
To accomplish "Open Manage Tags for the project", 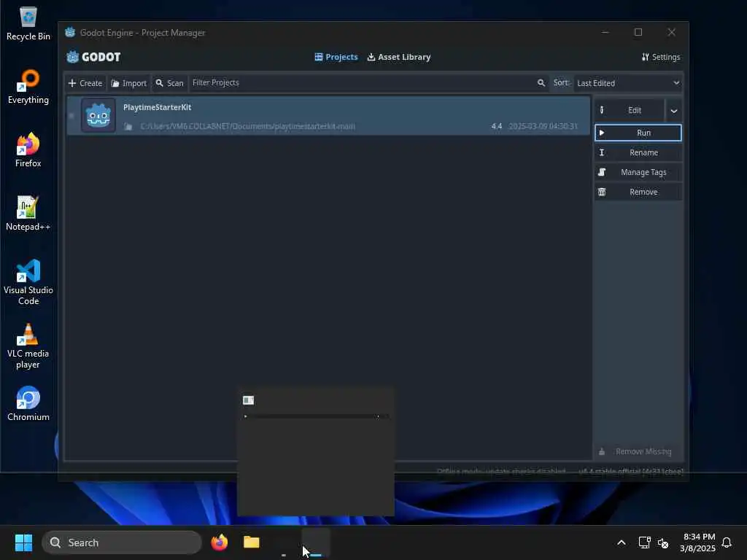I will pos(638,172).
